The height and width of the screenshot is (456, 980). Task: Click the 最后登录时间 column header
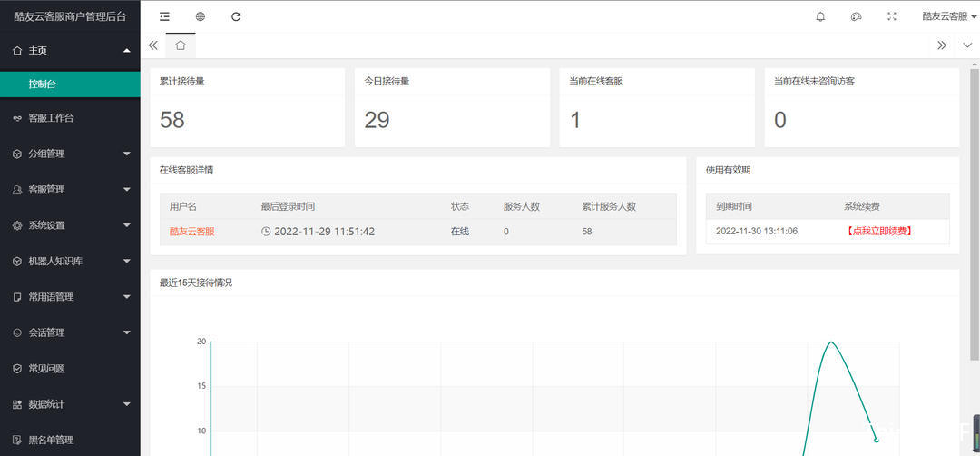pos(288,206)
